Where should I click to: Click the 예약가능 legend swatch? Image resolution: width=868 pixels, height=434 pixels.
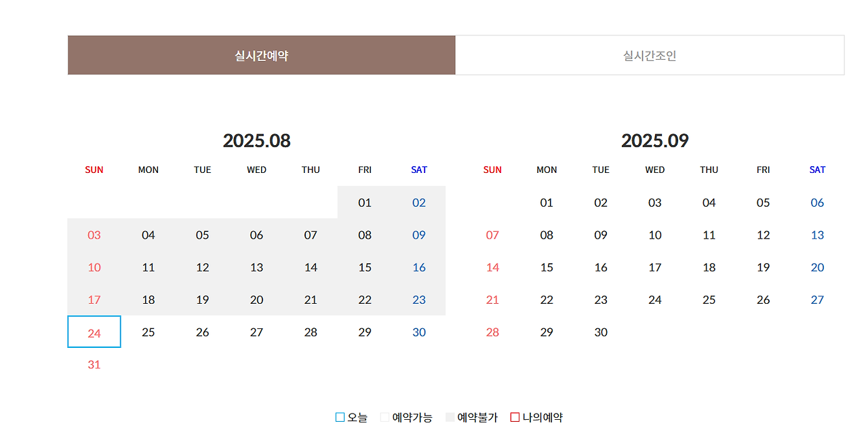click(x=384, y=416)
